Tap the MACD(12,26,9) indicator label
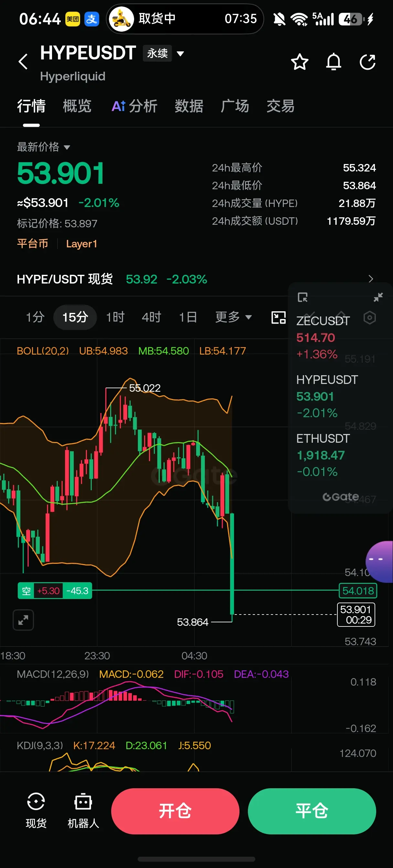This screenshot has height=868, width=393. pos(53,674)
